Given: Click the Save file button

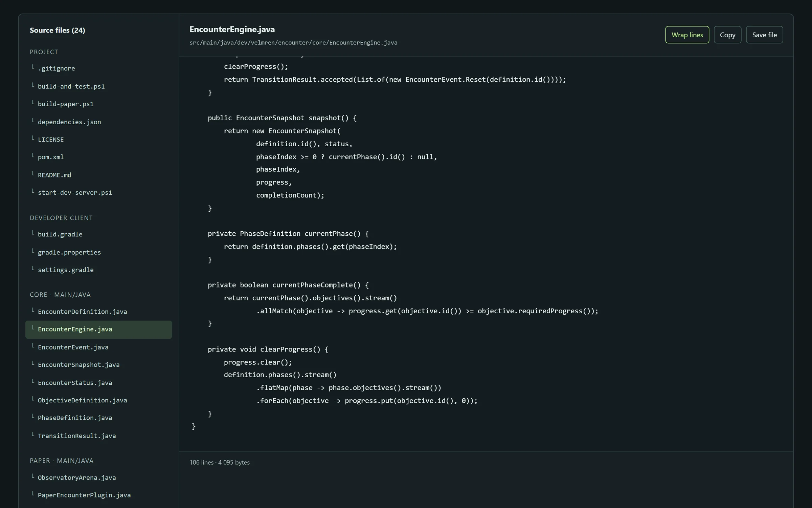Looking at the screenshot, I should coord(764,35).
